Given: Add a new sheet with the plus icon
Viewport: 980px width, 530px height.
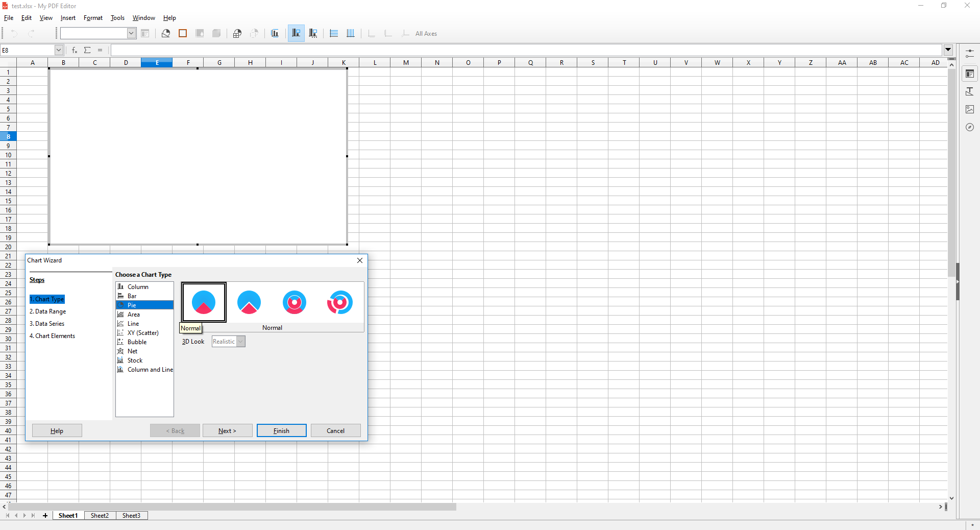Looking at the screenshot, I should tap(45, 516).
